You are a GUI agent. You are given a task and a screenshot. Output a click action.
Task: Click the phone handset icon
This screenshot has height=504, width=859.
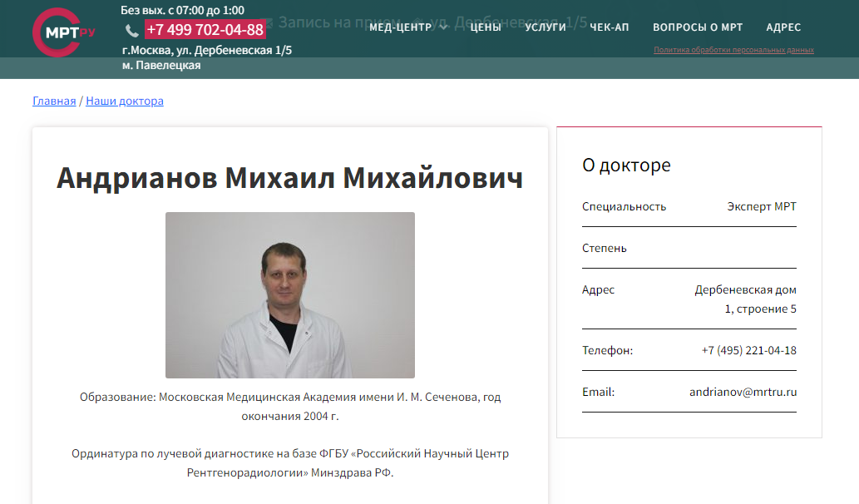pos(132,30)
